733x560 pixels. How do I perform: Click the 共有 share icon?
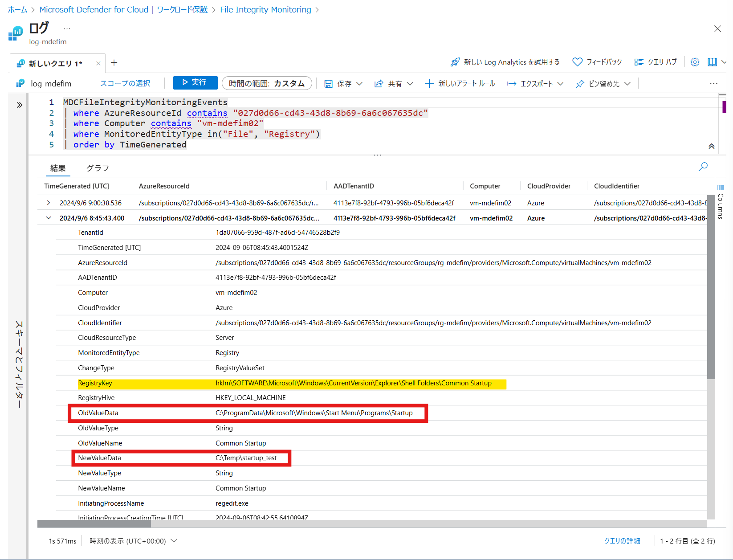(x=379, y=84)
